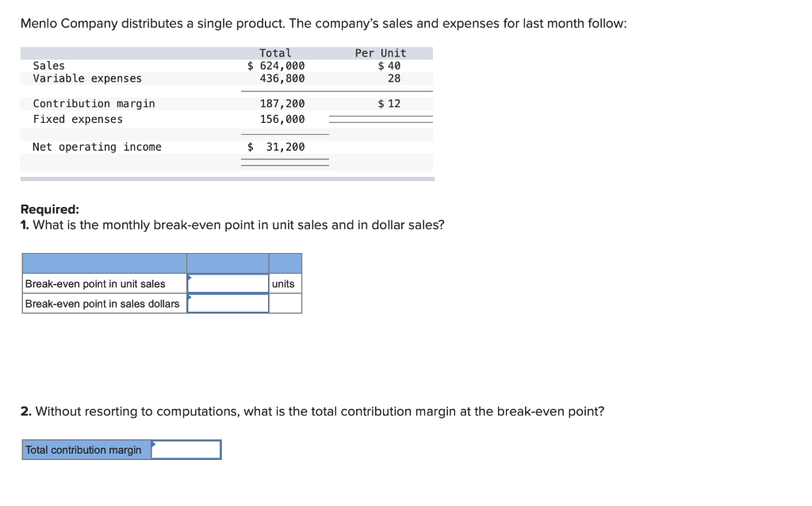Viewport: 812px width, 506px height.
Task: Click the $624,000 sales total value
Action: (x=276, y=66)
